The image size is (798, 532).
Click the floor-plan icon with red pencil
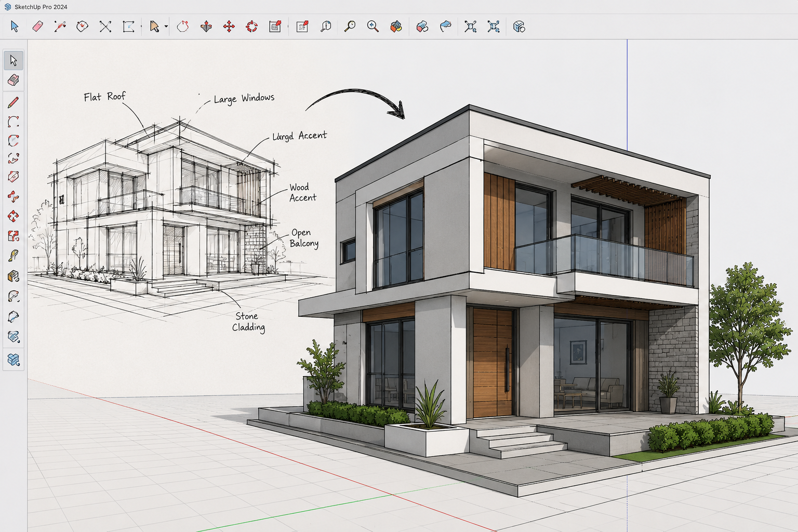point(275,26)
